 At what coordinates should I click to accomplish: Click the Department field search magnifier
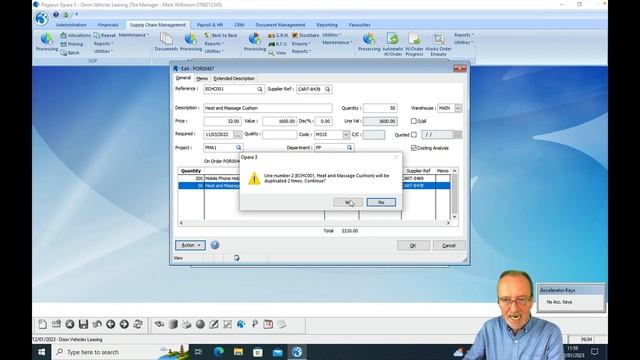coord(350,148)
